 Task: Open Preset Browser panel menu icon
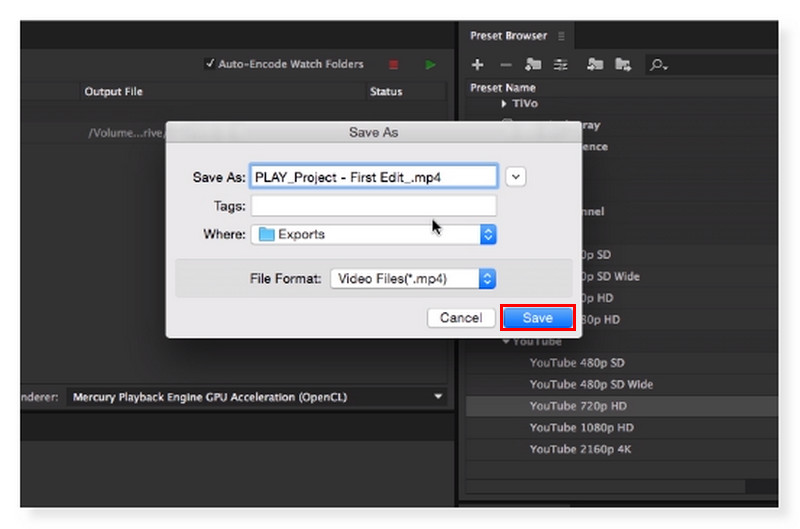click(561, 36)
